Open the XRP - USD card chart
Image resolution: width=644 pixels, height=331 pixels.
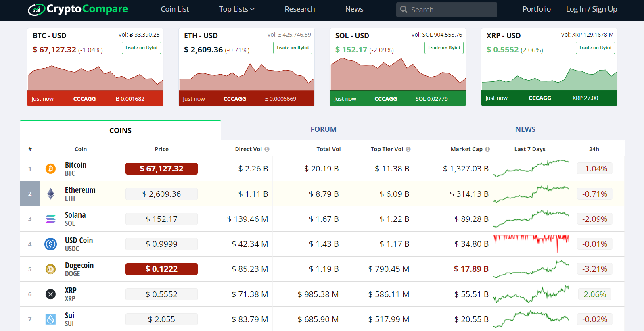549,79
